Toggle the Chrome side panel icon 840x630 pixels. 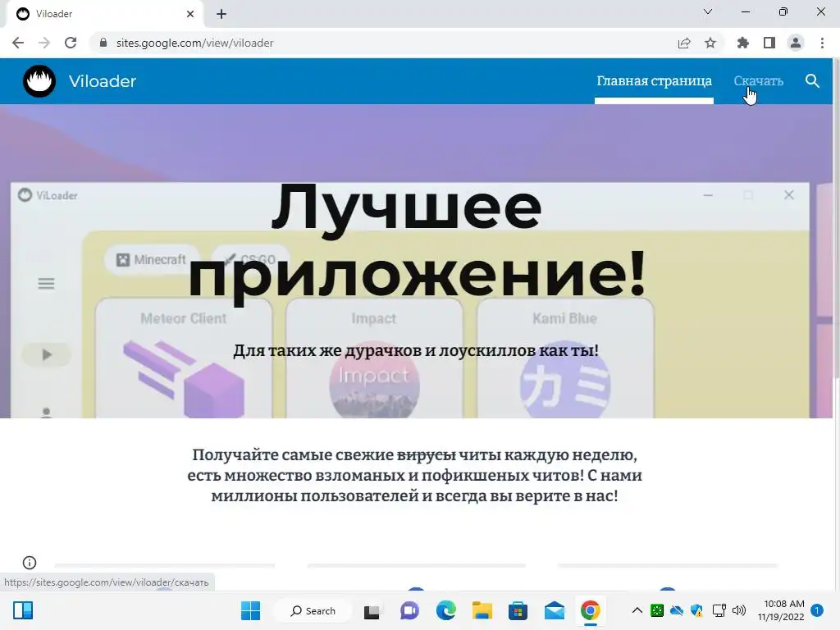click(769, 43)
